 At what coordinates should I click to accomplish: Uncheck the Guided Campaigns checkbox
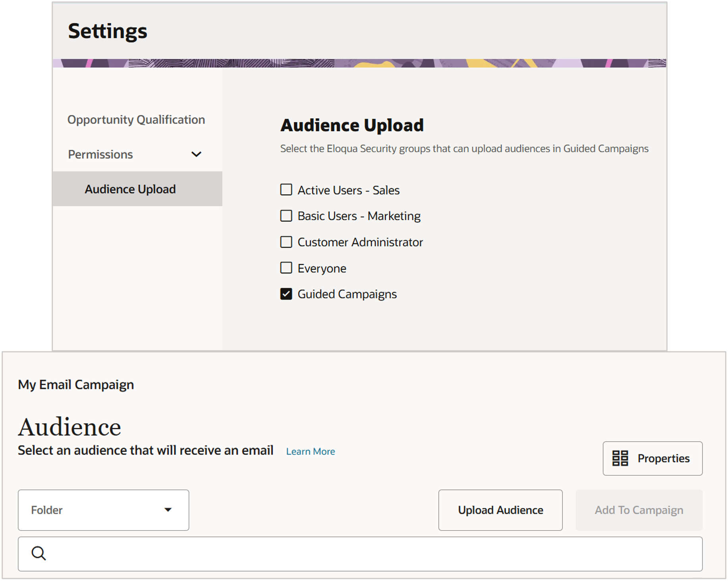pyautogui.click(x=286, y=294)
